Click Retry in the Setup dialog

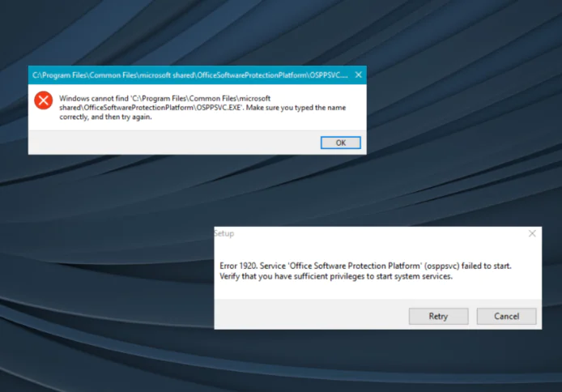[438, 316]
